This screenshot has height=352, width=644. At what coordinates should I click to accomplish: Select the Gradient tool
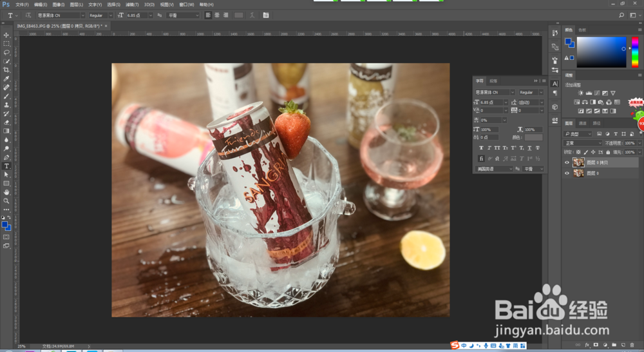[6, 131]
